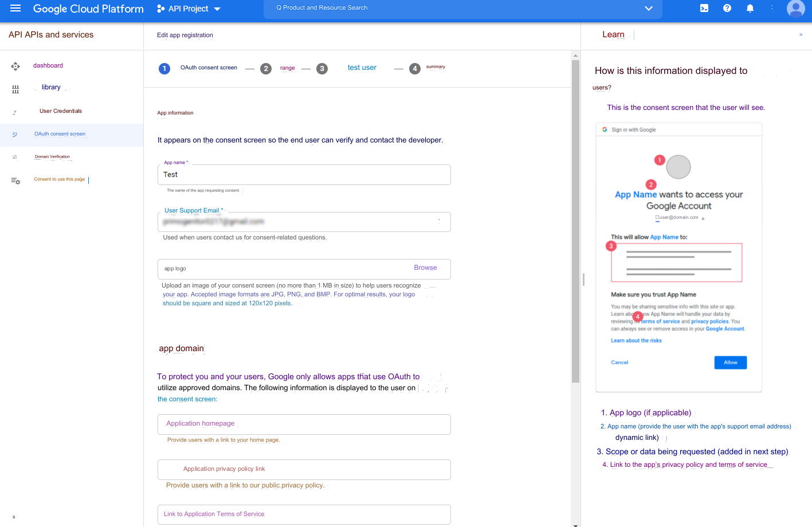The width and height of the screenshot is (812, 527).
Task: Open the user account avatar
Action: 796,9
